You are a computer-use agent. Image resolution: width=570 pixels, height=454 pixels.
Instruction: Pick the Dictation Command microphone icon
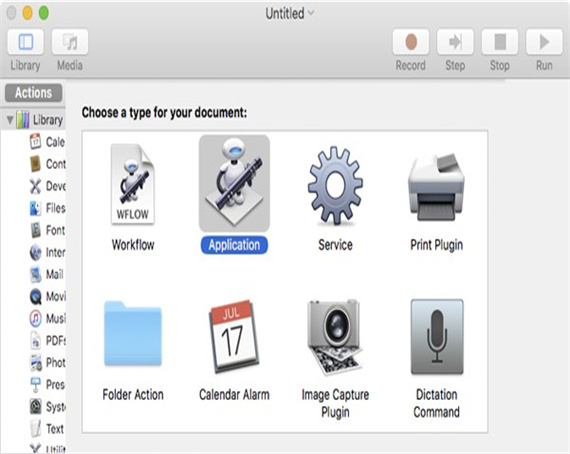pos(437,337)
